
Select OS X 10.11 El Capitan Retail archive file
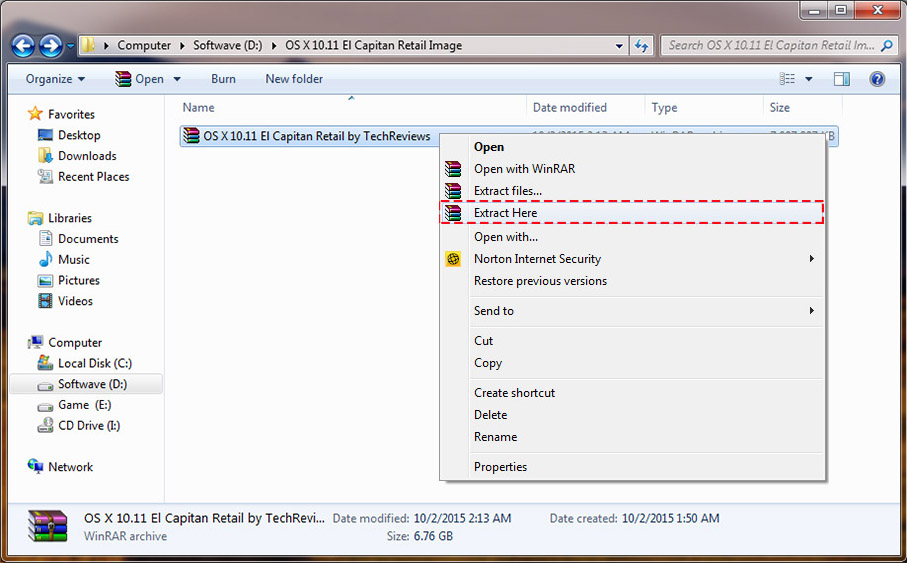click(316, 136)
